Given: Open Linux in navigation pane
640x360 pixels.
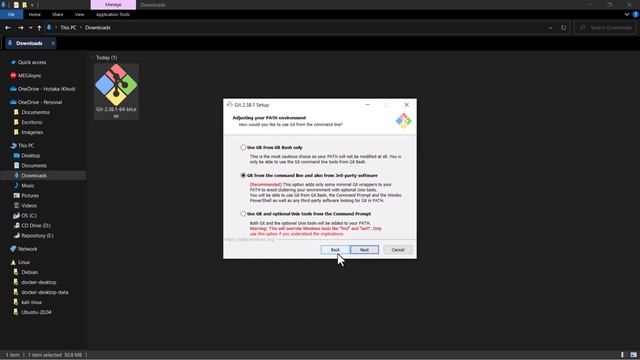Looking at the screenshot, I should pos(24,262).
